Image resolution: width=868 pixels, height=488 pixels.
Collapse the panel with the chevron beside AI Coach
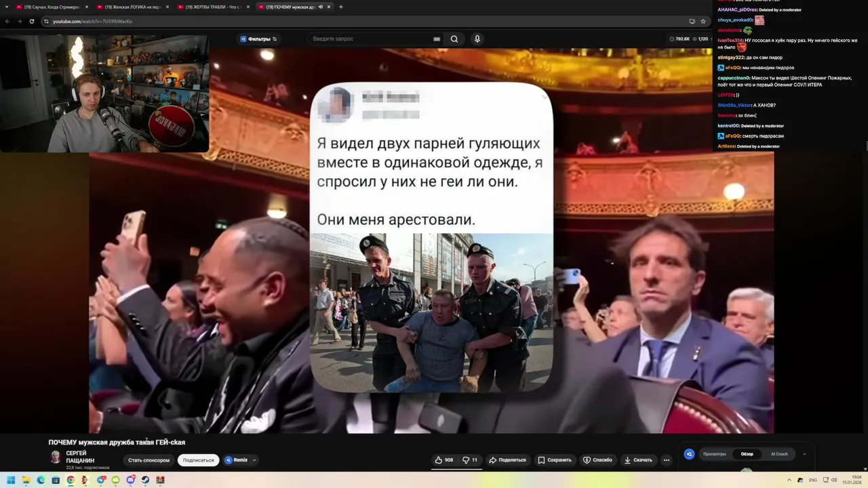[804, 454]
